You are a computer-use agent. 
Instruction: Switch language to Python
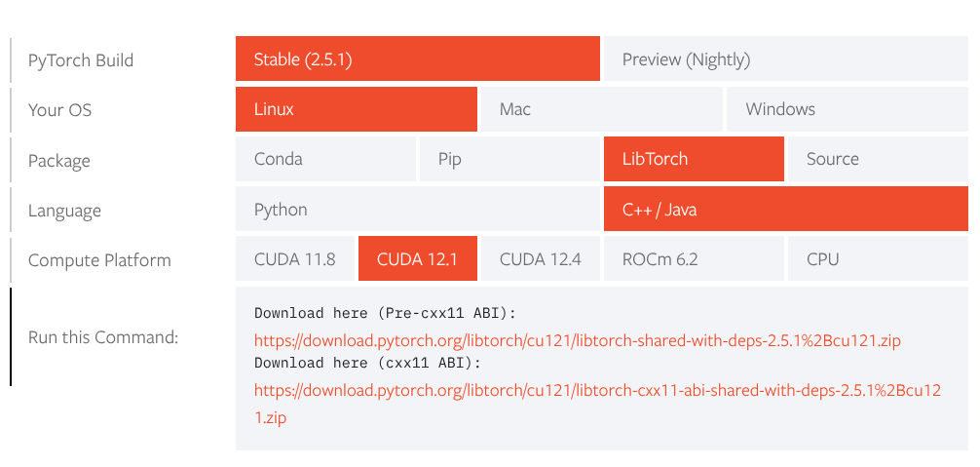pos(418,209)
